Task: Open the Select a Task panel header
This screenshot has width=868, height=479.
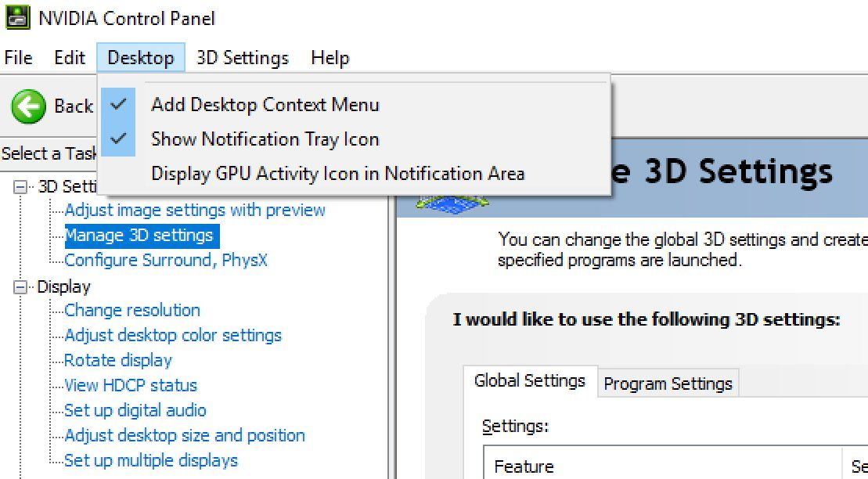Action: pyautogui.click(x=49, y=153)
